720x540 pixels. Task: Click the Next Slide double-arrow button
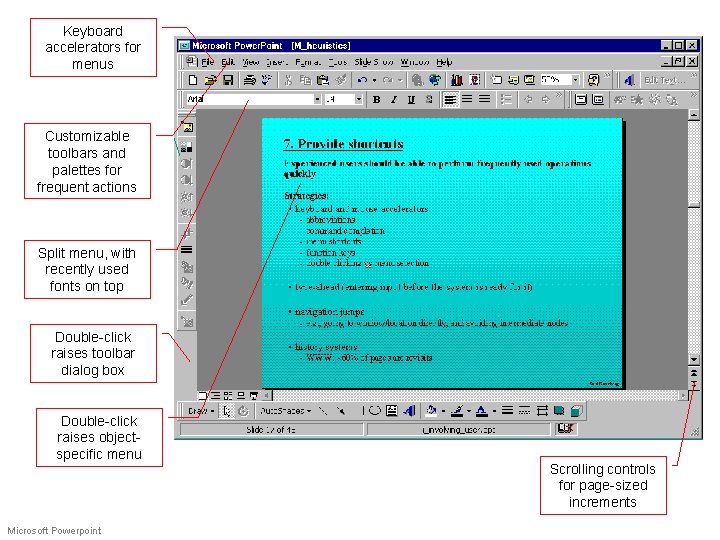pos(694,383)
